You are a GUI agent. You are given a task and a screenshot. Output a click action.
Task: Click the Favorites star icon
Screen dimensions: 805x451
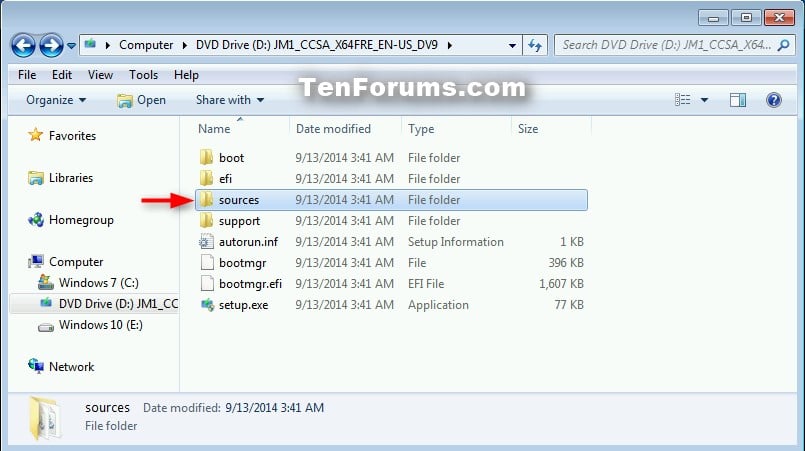35,135
